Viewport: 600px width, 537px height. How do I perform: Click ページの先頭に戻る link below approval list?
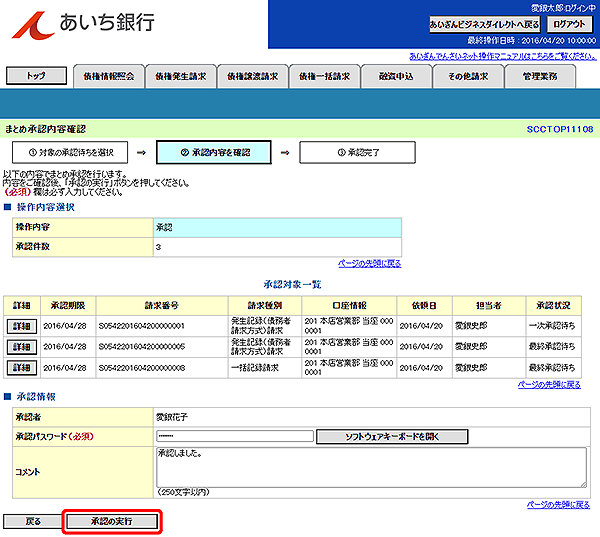(x=549, y=385)
